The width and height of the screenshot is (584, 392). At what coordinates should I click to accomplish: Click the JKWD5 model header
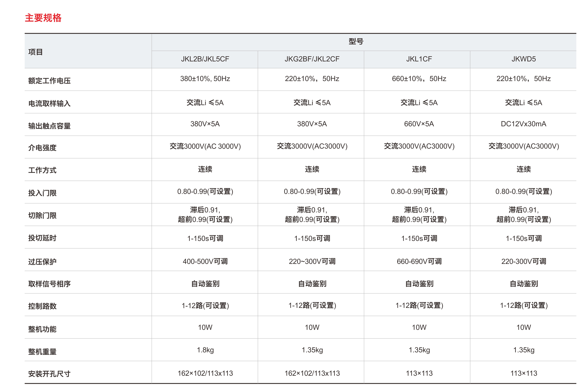(524, 59)
